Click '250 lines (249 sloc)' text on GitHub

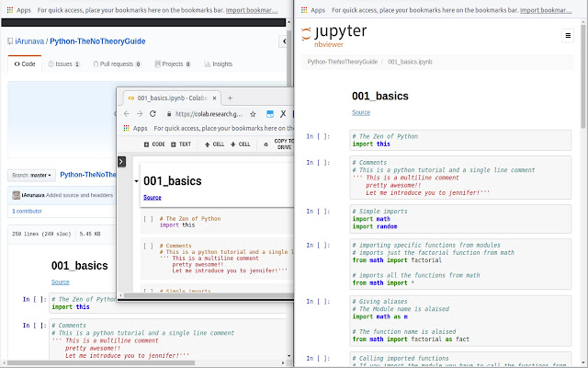click(41, 234)
